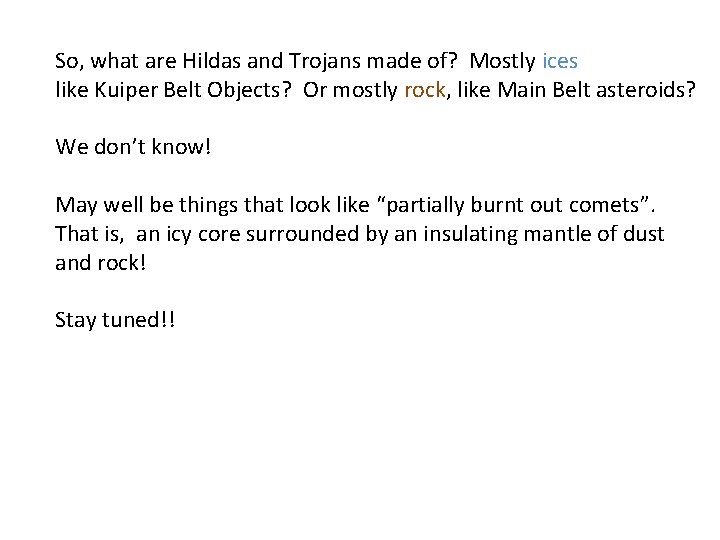
Task: Select the "We don't know!" line
Action: click(133, 147)
